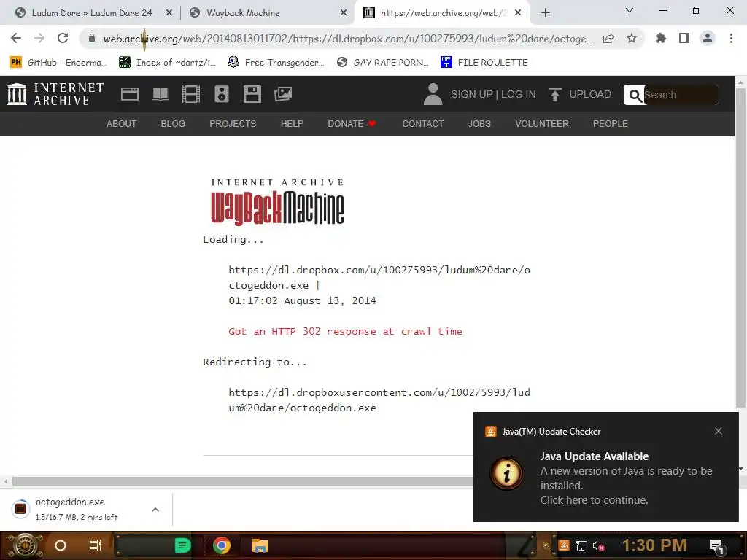Open the Windows Start button
This screenshot has width=747, height=560.
coord(26,545)
